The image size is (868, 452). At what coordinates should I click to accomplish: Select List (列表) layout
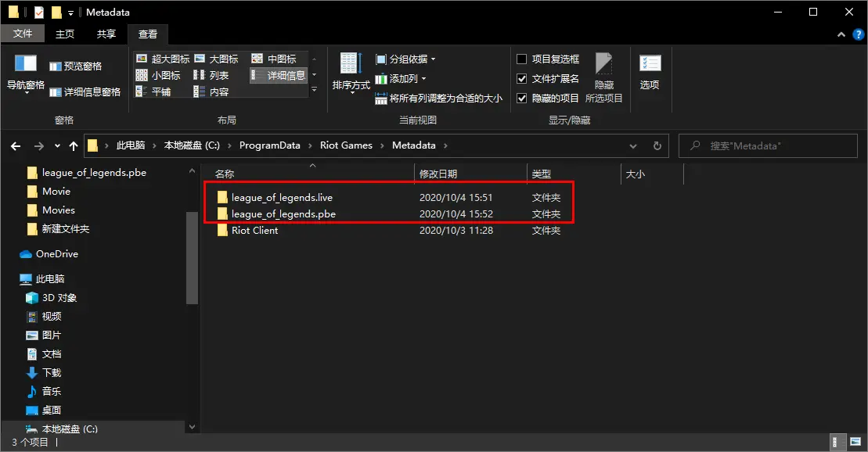coord(211,75)
